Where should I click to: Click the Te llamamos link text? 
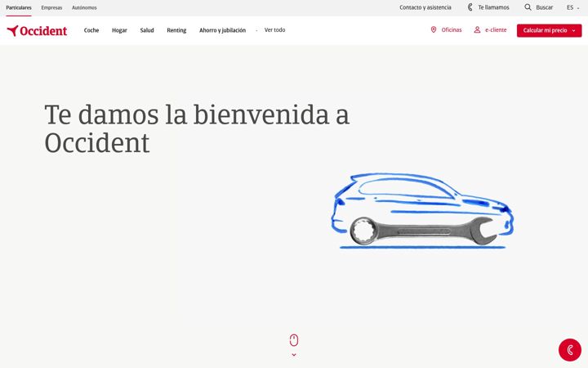[493, 7]
